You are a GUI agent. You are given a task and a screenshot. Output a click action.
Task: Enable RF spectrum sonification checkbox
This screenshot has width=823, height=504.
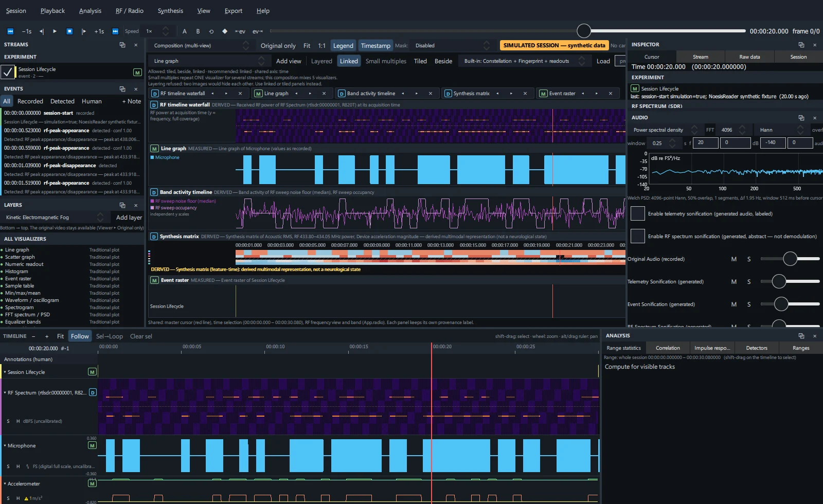(638, 236)
